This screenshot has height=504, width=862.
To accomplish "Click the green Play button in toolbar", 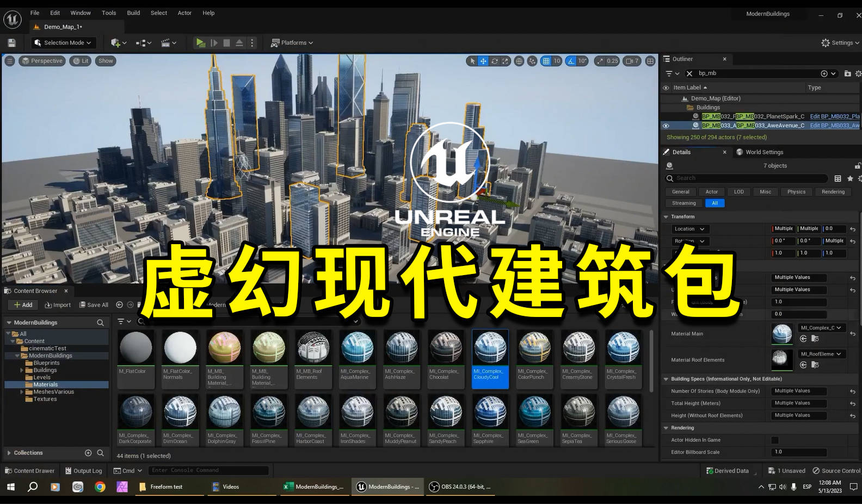I will 200,43.
